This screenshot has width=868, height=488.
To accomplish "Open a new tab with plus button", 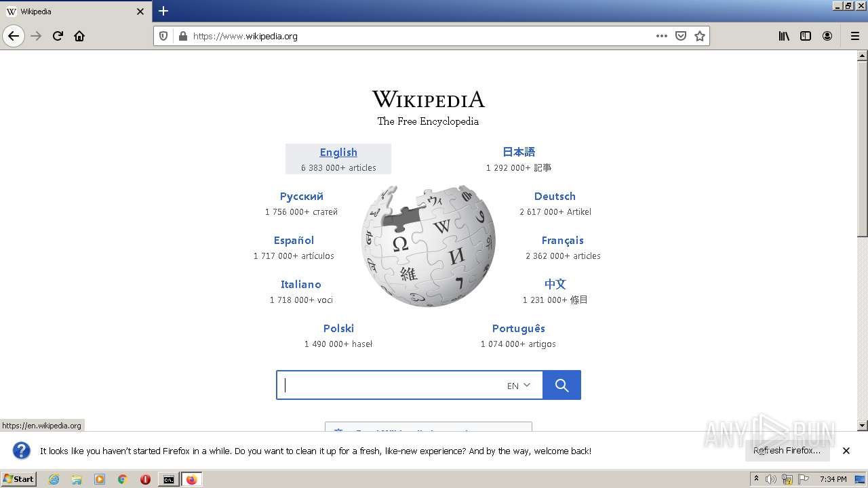I will [163, 11].
